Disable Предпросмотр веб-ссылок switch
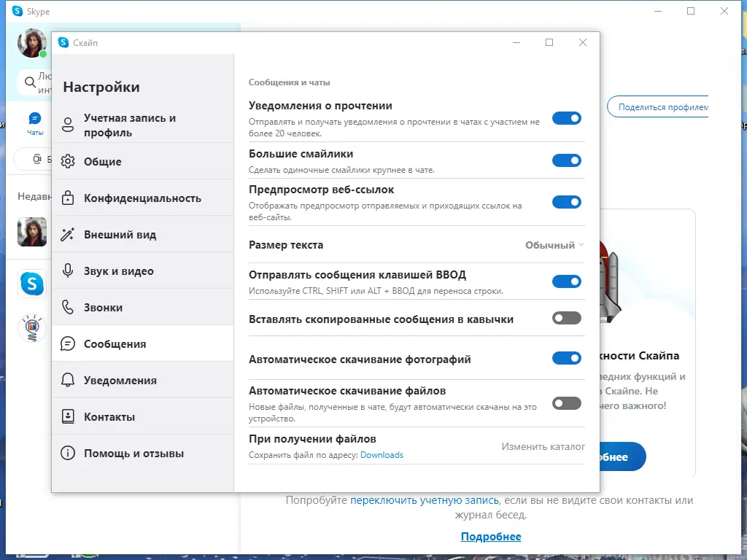This screenshot has width=747, height=560. [566, 202]
